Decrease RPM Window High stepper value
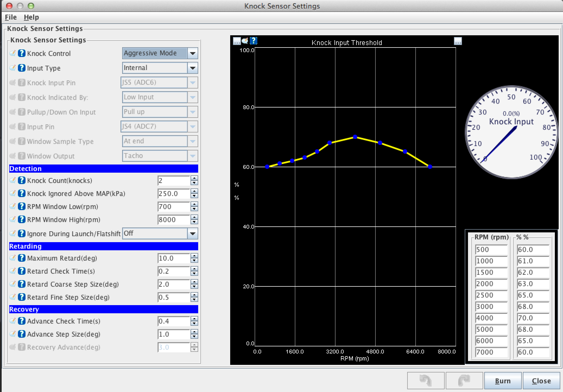The height and width of the screenshot is (392, 563). (x=194, y=222)
